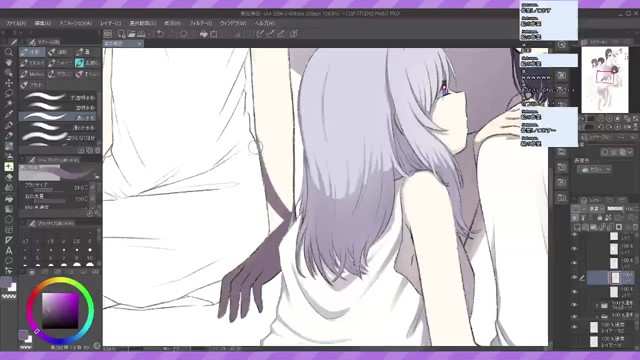Select the Frame border tool
The image size is (640, 360).
pos(9,229)
